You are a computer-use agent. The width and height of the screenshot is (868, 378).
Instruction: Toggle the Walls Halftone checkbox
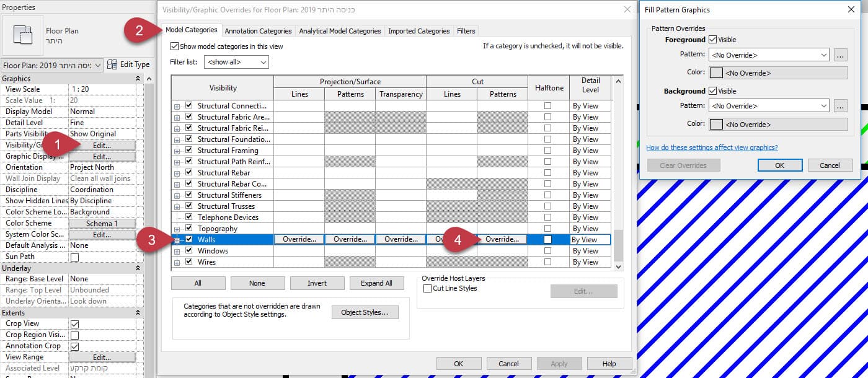[547, 240]
